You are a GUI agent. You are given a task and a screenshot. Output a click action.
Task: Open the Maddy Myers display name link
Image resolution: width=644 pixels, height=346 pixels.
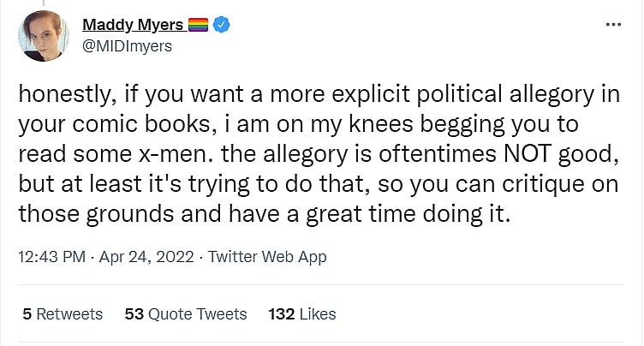[133, 26]
